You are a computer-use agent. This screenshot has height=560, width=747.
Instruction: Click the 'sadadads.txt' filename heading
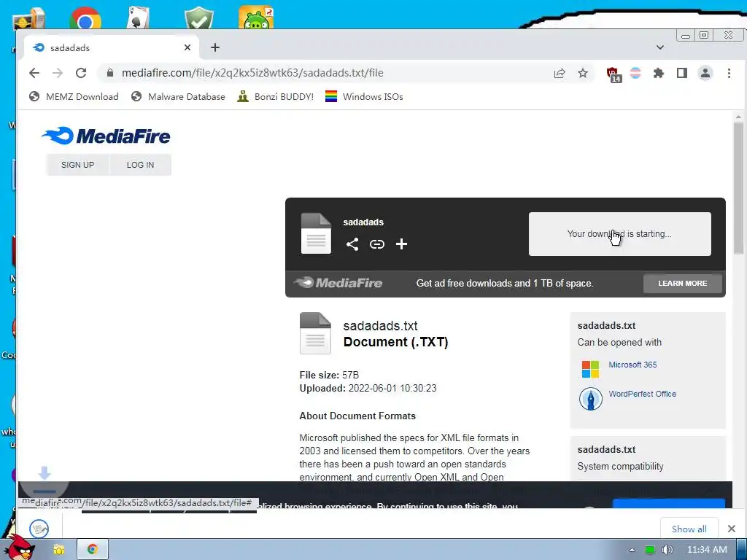[x=380, y=326]
